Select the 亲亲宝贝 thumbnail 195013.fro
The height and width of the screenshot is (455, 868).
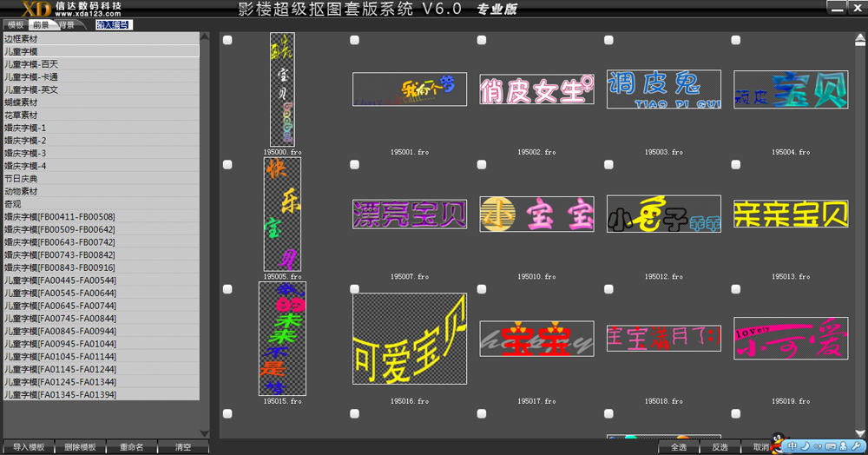791,214
